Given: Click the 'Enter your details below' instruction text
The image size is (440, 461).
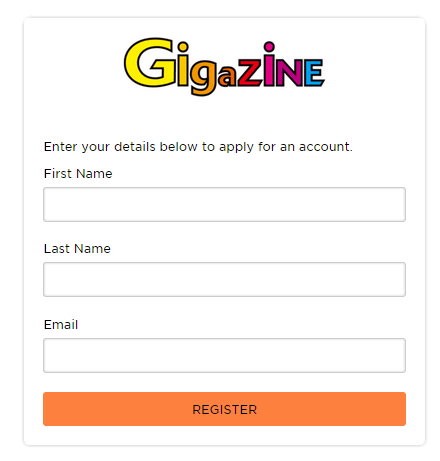Looking at the screenshot, I should (x=198, y=147).
